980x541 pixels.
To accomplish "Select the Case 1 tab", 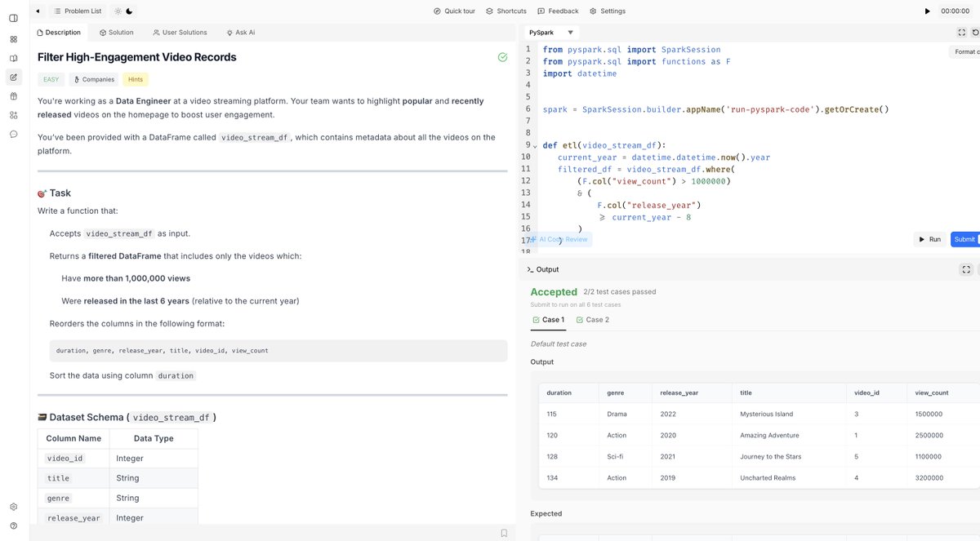I will coord(548,320).
